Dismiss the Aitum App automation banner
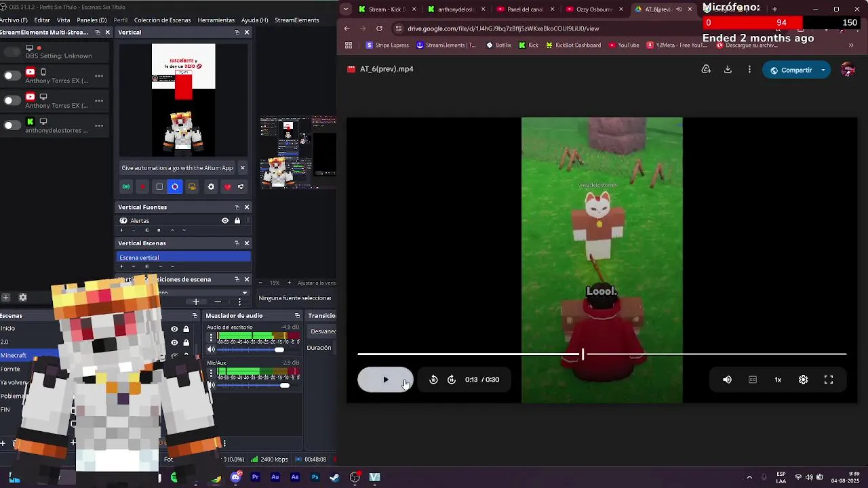The height and width of the screenshot is (488, 868). tap(243, 167)
